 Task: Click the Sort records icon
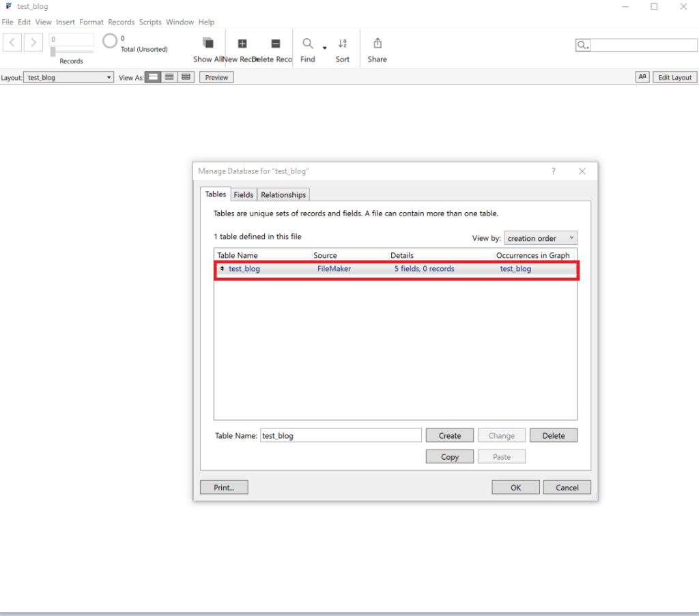[343, 43]
